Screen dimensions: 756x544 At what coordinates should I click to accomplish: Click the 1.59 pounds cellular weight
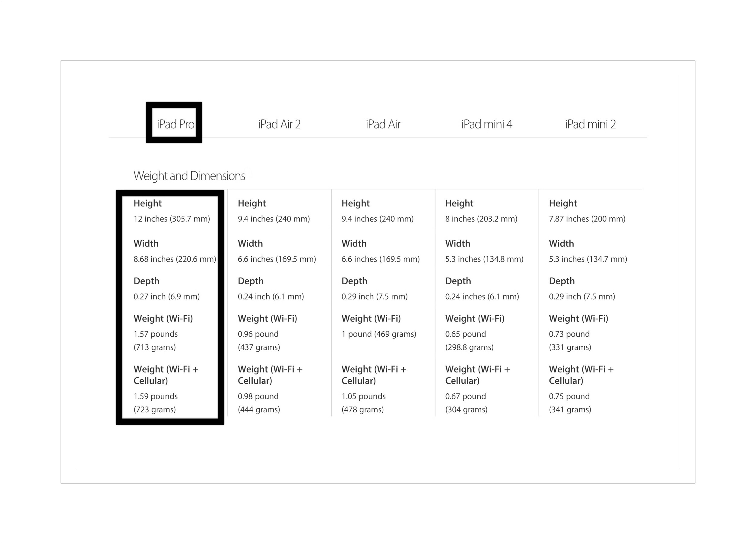point(156,396)
